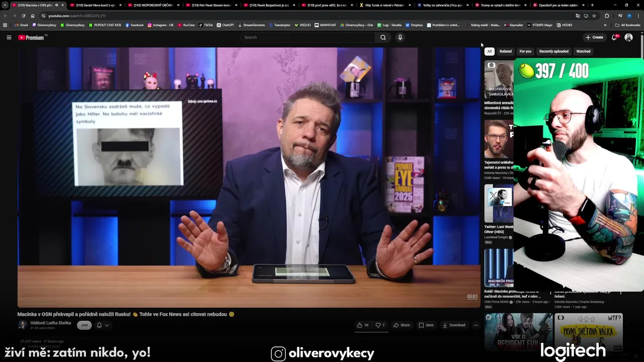Click the YouTube search magnifier button
Screen dimensions: 644x362
383,37
